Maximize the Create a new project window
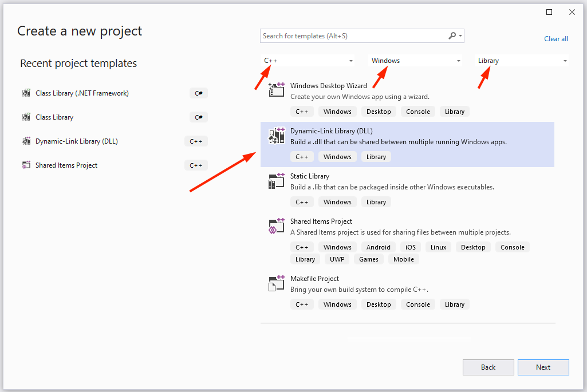This screenshot has height=392, width=587. [549, 12]
